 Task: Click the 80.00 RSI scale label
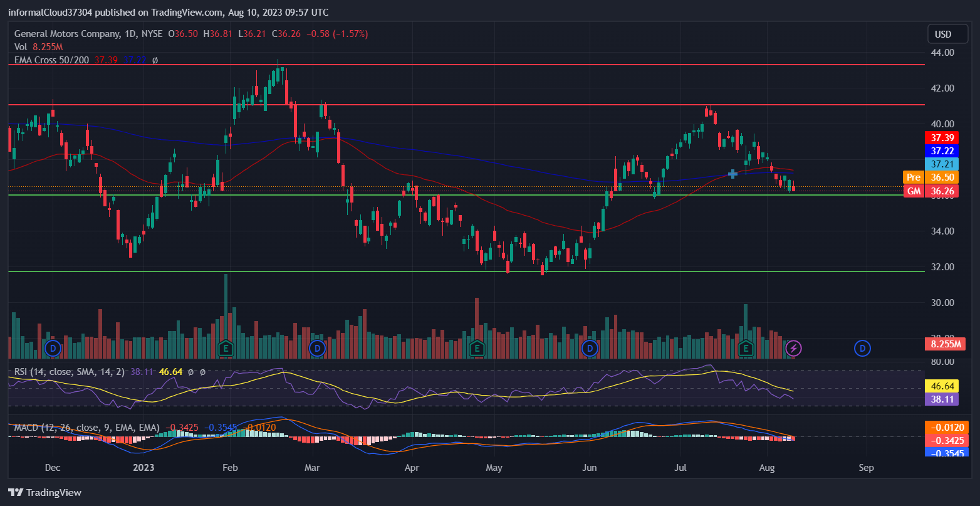(943, 362)
